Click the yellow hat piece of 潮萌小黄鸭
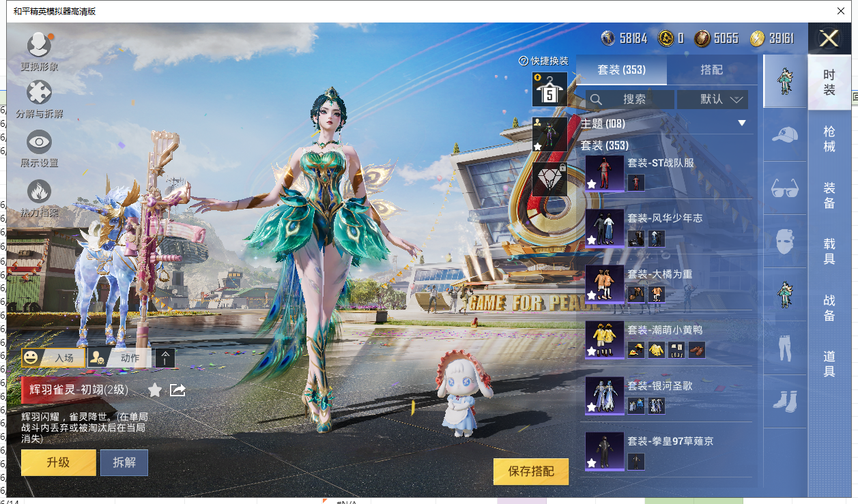858x504 pixels. click(636, 350)
